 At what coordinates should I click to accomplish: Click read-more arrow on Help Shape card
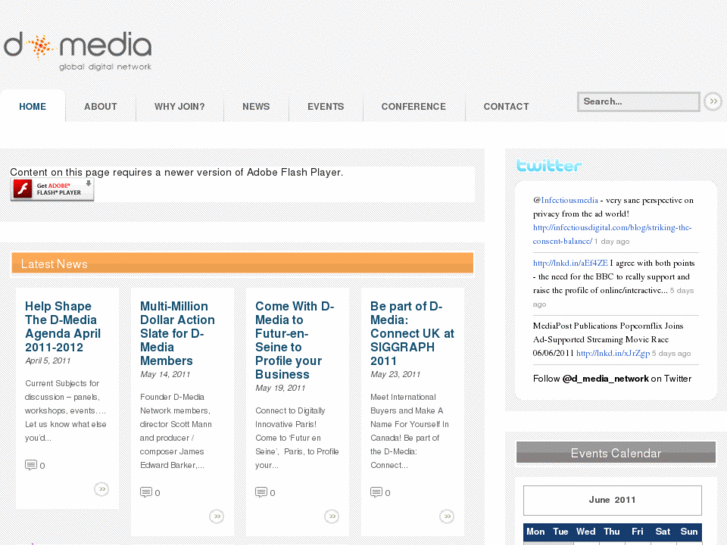click(102, 489)
